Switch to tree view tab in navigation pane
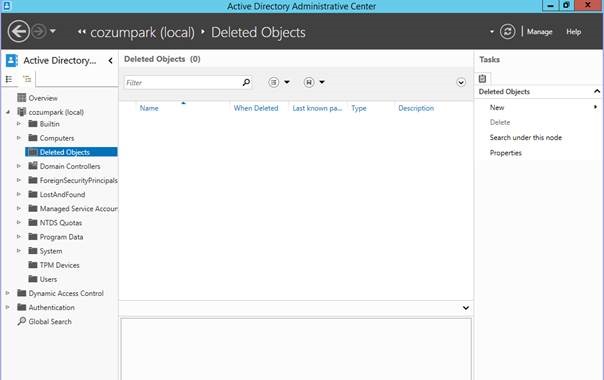Screen dimensions: 604x380 point(27,79)
